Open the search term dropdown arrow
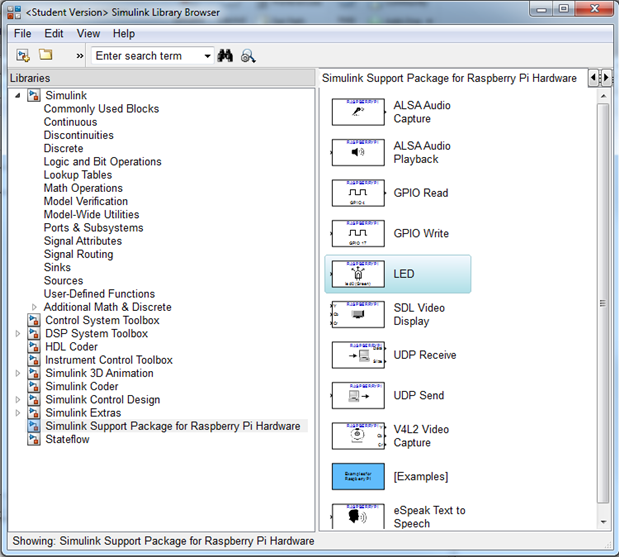 207,56
